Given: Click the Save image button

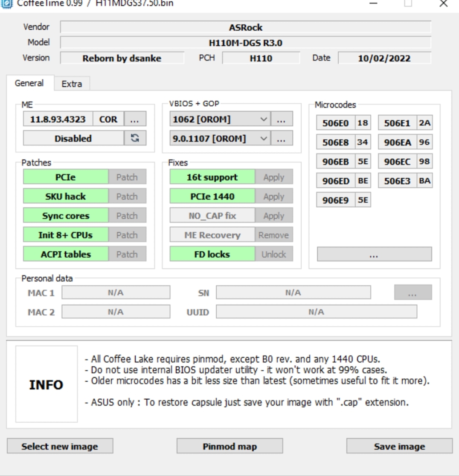Looking at the screenshot, I should (400, 446).
